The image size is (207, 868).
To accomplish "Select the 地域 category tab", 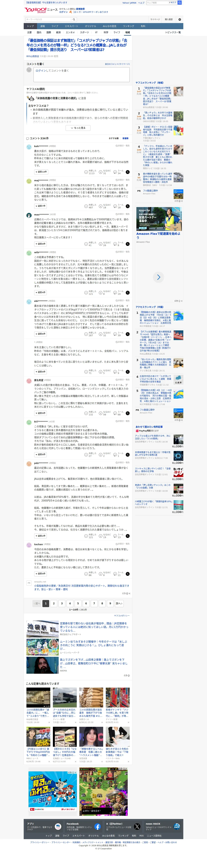I will tap(127, 32).
